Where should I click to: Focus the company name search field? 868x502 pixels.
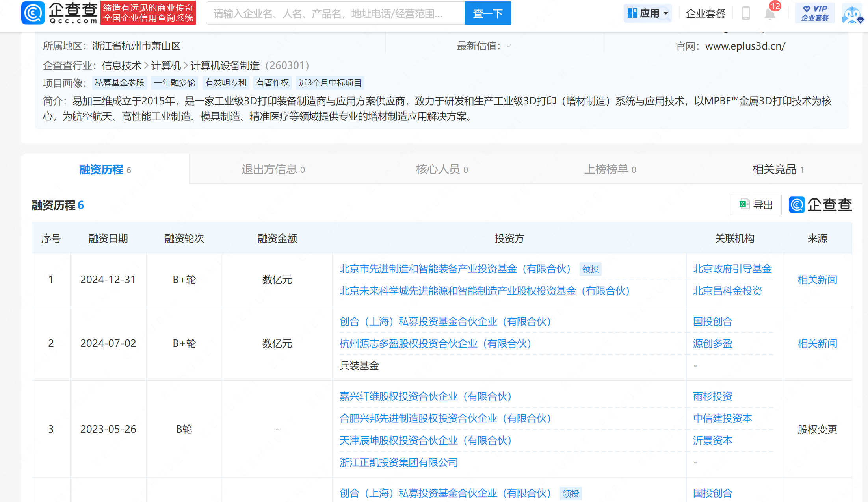point(335,13)
